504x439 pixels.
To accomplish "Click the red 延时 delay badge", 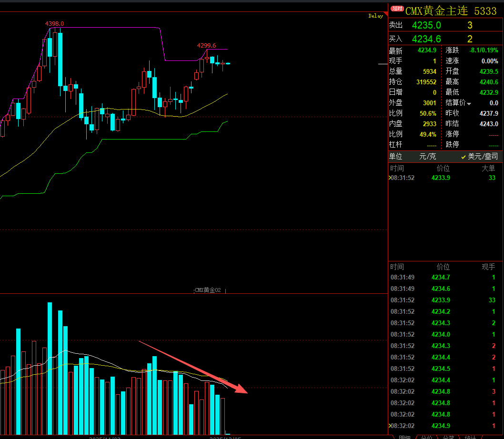I will coord(397,9).
